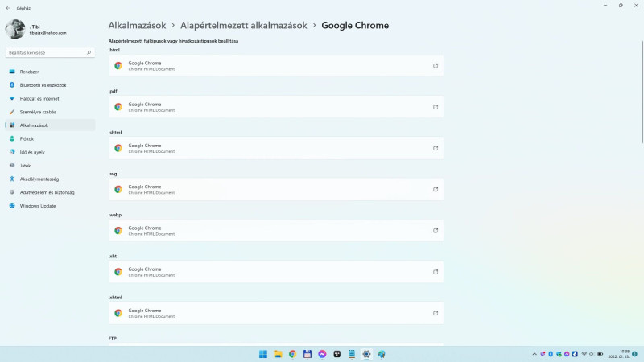Image resolution: width=644 pixels, height=362 pixels.
Task: Click the Chrome icon in the .svg row
Action: pyautogui.click(x=118, y=189)
